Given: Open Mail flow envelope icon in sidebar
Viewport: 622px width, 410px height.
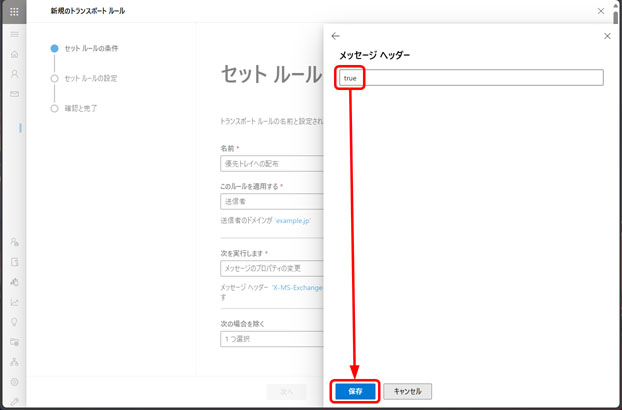Looking at the screenshot, I should [x=14, y=94].
